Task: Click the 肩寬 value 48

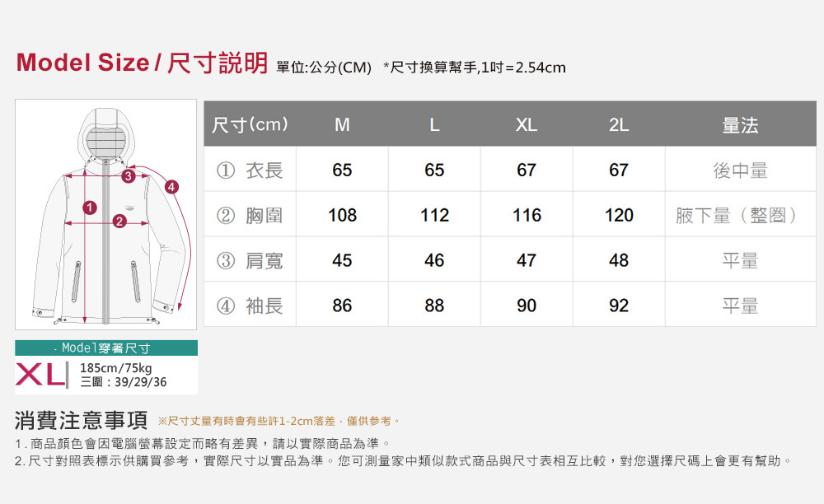Action: (x=619, y=260)
